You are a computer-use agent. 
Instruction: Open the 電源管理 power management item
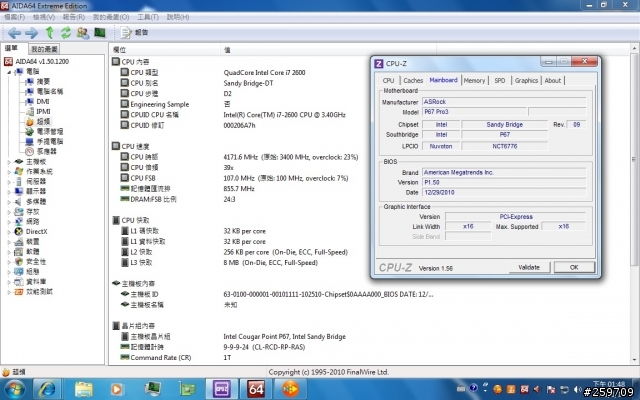(x=50, y=131)
